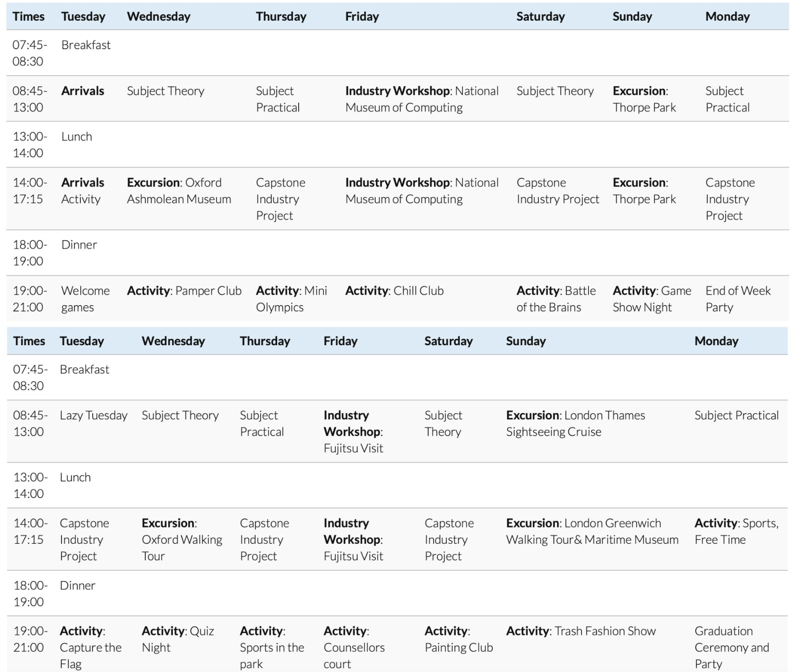
Task: Select Capture the Flag activity
Action: (90, 647)
